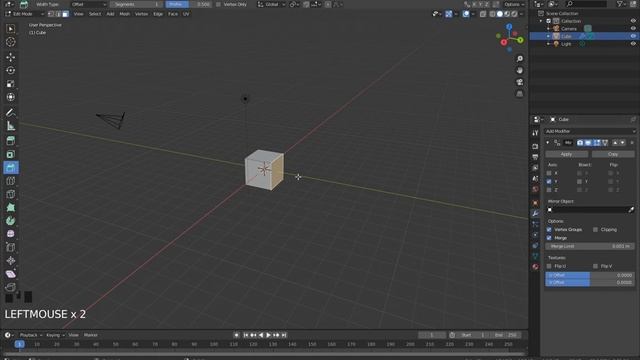Click the Apply modifier button
Viewport: 640px width, 360px height.
click(x=567, y=154)
